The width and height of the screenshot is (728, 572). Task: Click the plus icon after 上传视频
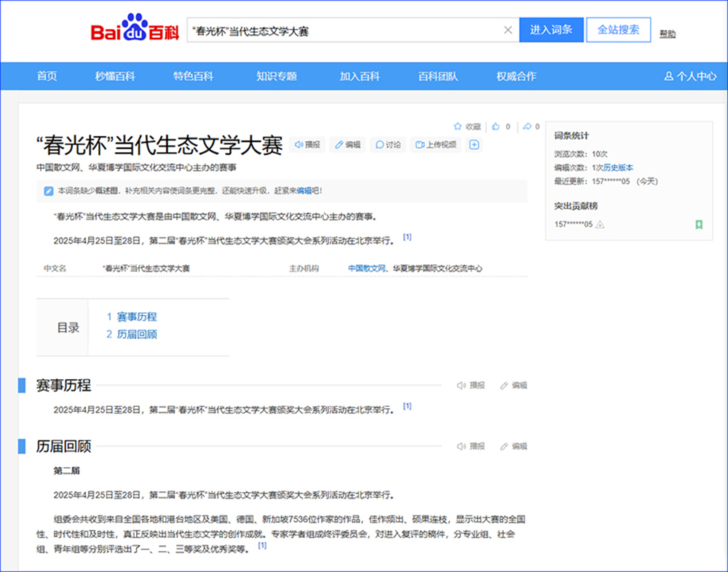(474, 145)
